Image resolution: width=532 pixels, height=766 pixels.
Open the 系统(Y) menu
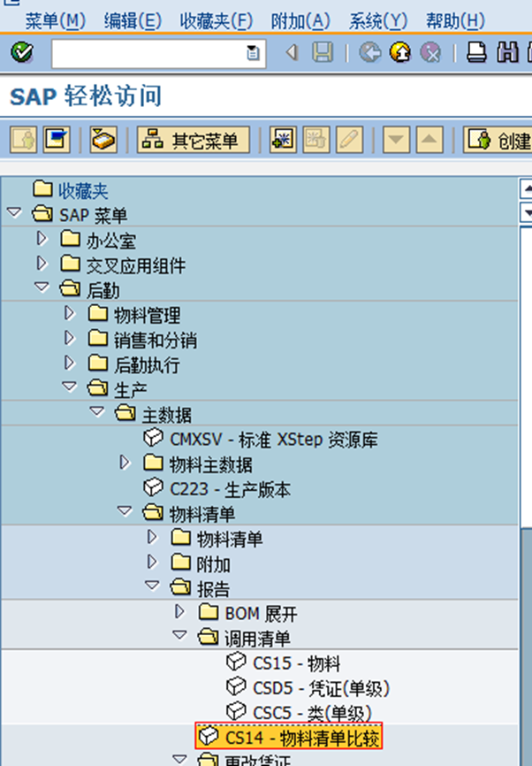[x=378, y=21]
